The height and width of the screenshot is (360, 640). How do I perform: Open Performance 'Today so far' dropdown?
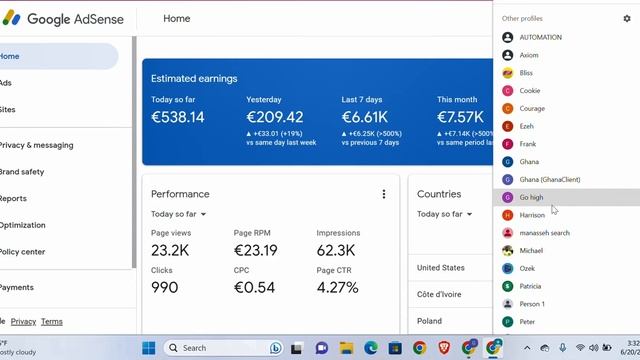pos(178,214)
